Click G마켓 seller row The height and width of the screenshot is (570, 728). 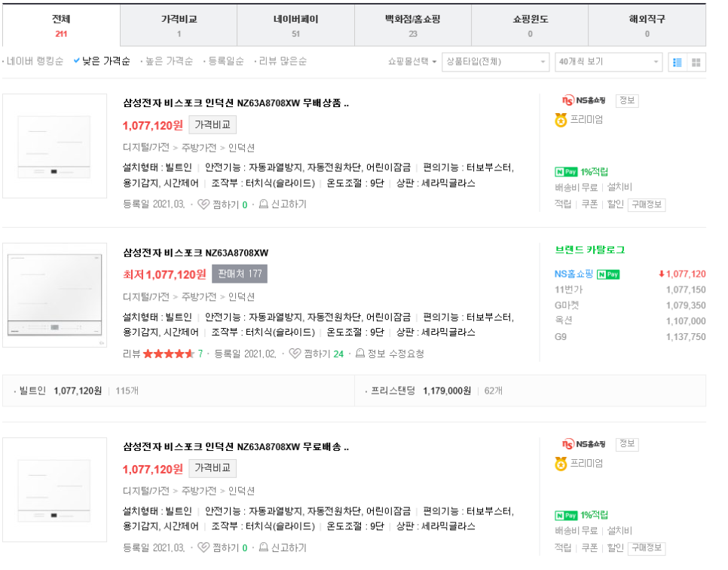pyautogui.click(x=630, y=305)
